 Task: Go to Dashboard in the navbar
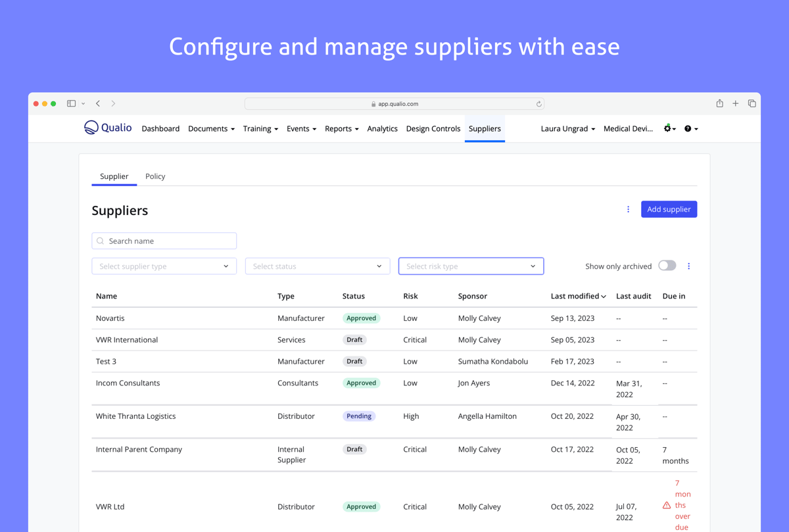(160, 129)
